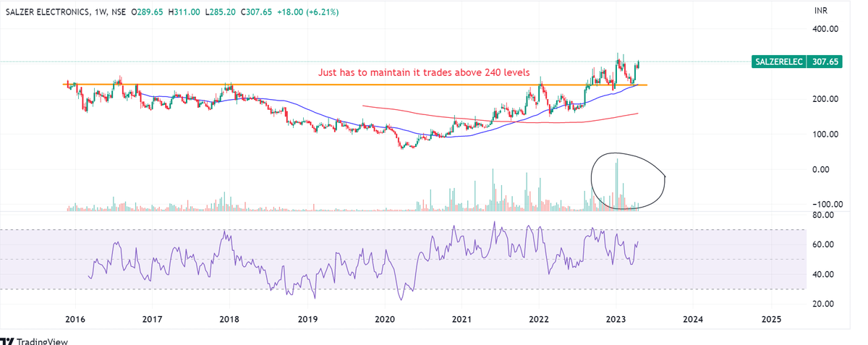Click the 2022 time axis label
This screenshot has height=345, width=868.
pyautogui.click(x=538, y=319)
